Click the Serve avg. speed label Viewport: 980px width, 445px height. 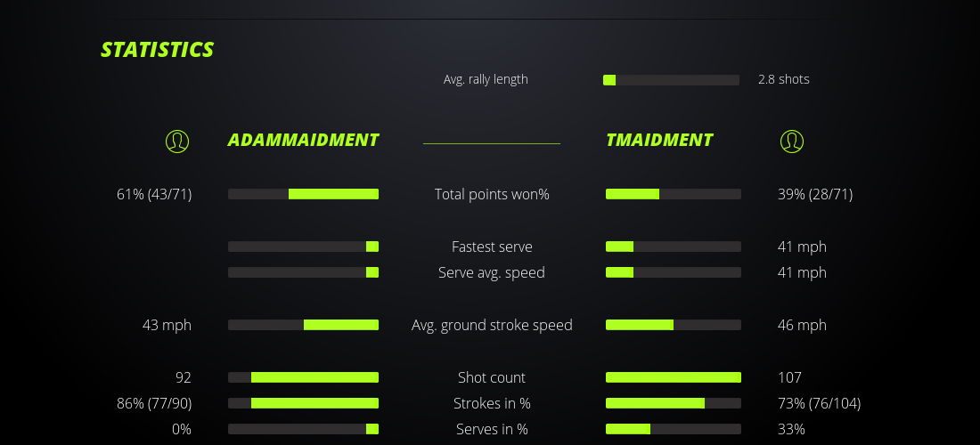(x=492, y=272)
